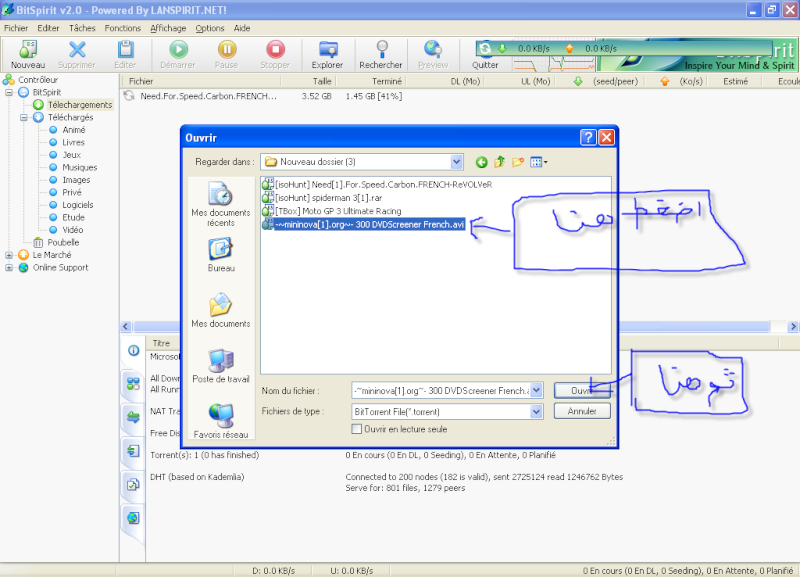Select Need.For.Speed.Carbon.FRENCH task row
This screenshot has height=577, width=800.
[209, 96]
